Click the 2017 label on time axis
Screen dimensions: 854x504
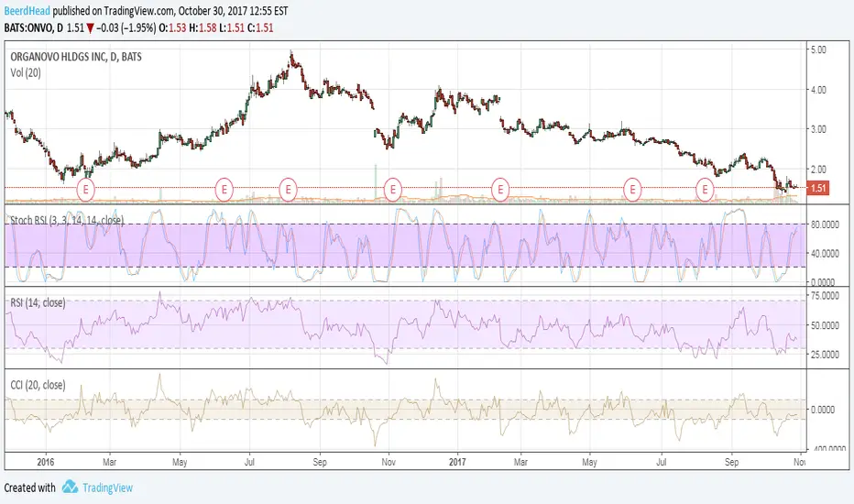coord(457,462)
